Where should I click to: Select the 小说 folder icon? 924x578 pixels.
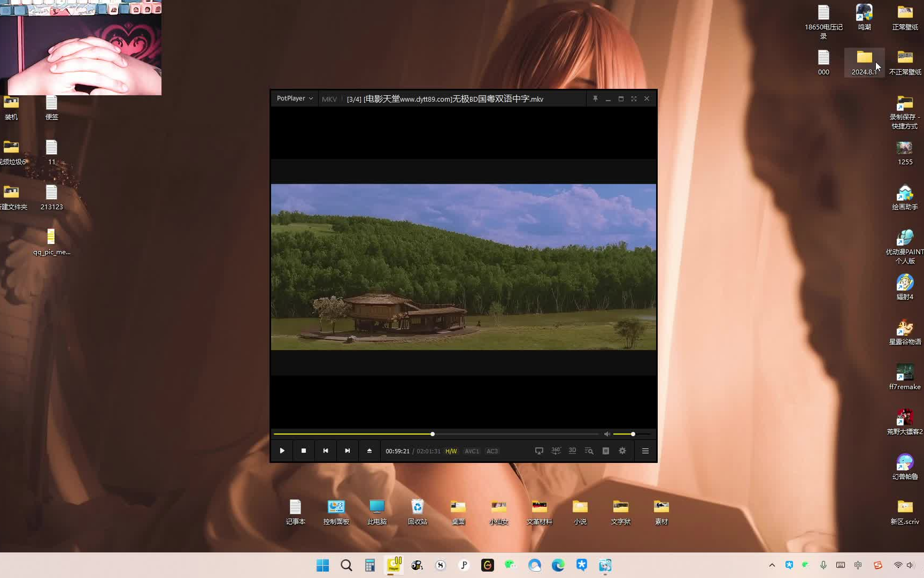coord(580,512)
